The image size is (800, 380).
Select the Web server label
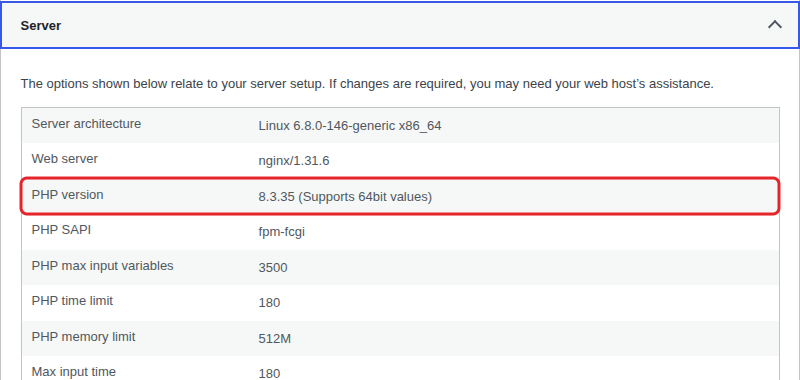65,159
